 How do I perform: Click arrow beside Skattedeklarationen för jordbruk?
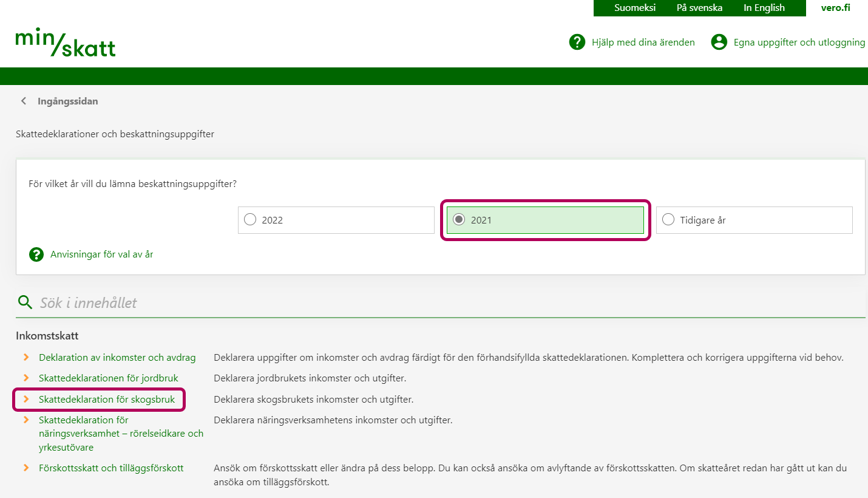(26, 378)
